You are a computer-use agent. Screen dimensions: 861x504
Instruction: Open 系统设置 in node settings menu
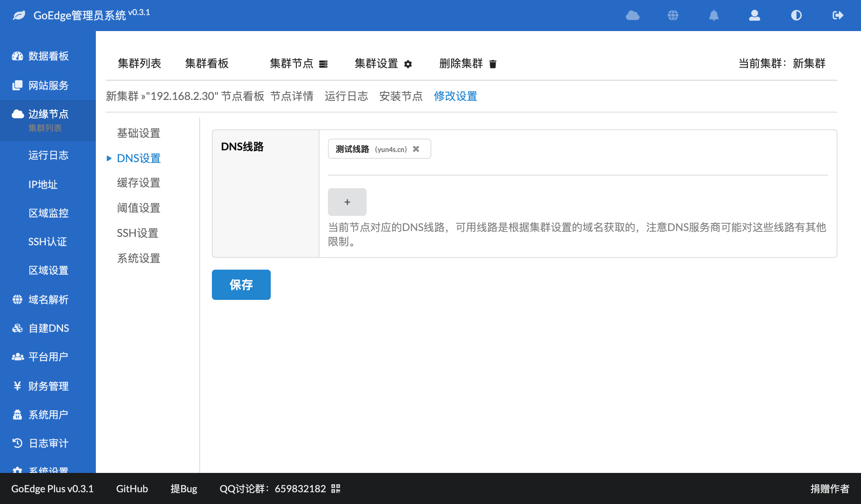[139, 258]
